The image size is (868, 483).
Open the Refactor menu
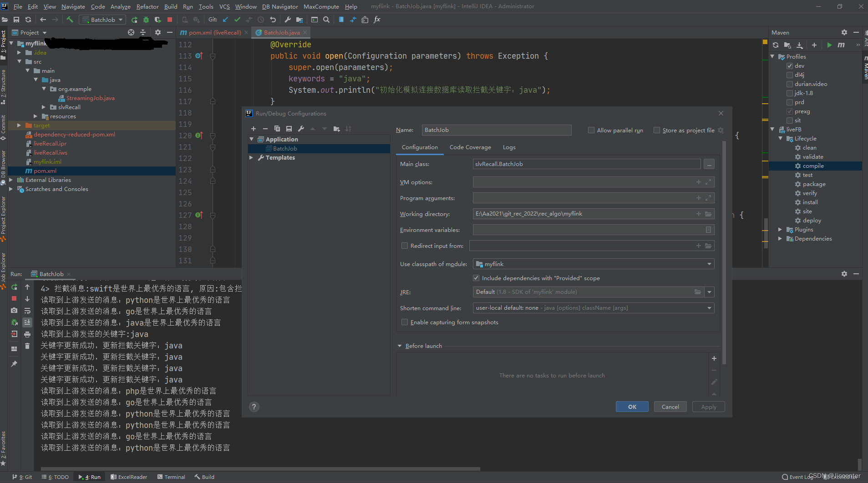(147, 6)
